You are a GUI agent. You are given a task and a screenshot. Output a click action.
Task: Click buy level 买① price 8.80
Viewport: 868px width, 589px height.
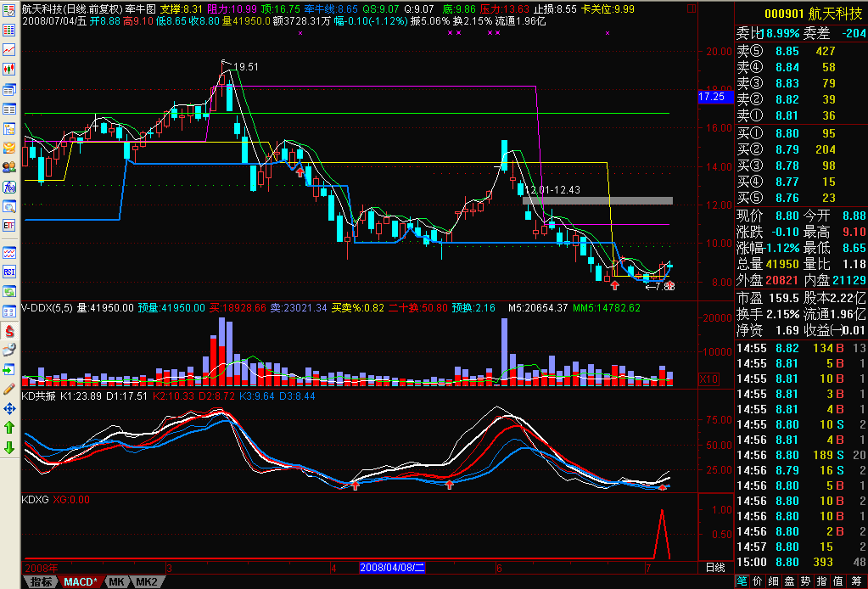click(787, 133)
